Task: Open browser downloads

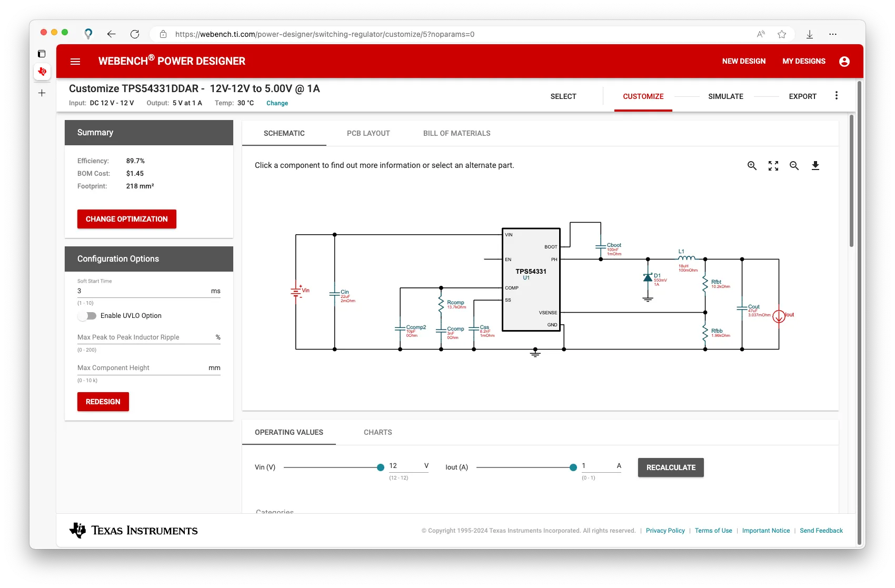Action: click(x=810, y=34)
